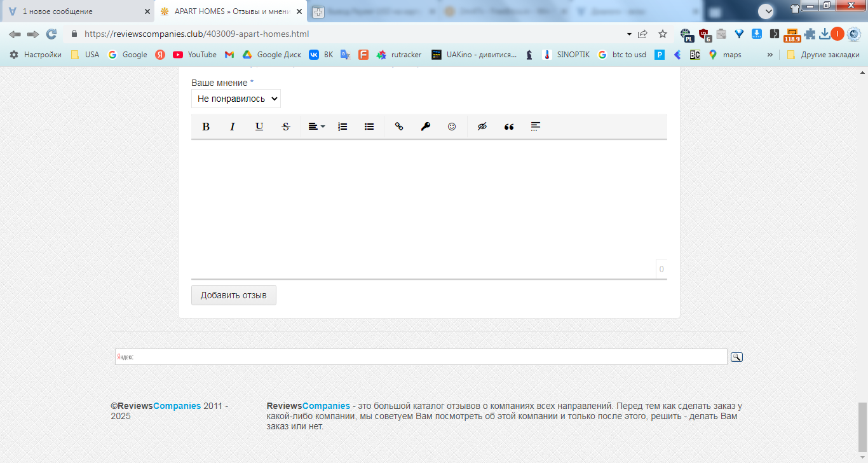The image size is (868, 463).
Task: Open Google Диск bookmark
Action: pyautogui.click(x=272, y=55)
